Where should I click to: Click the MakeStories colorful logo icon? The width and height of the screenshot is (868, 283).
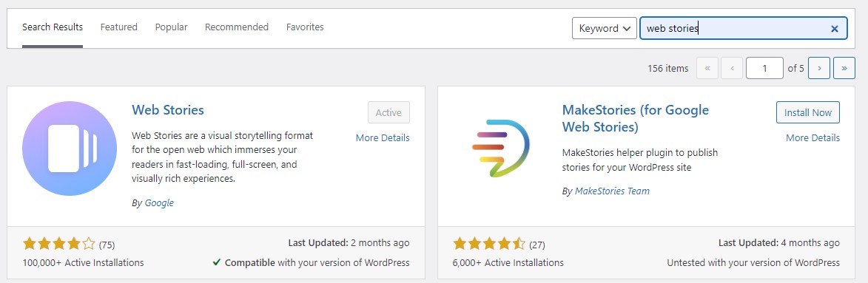[x=501, y=148]
